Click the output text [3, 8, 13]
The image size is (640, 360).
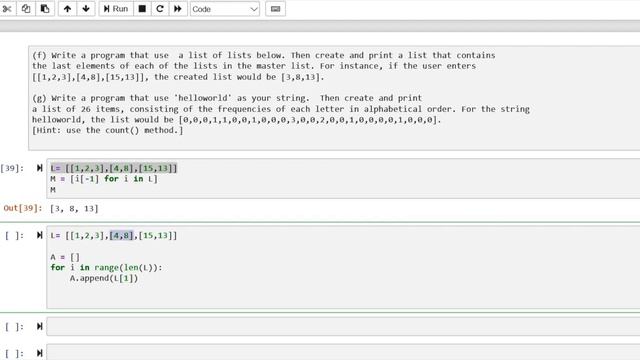[74, 209]
